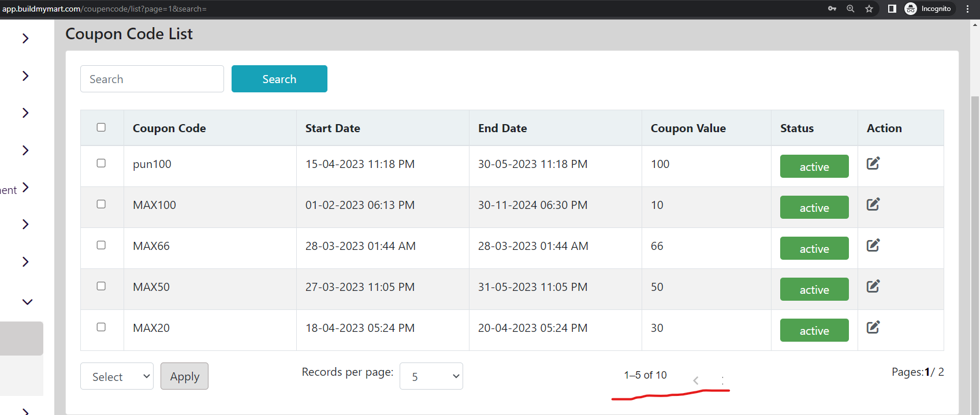Image resolution: width=980 pixels, height=415 pixels.
Task: Click edit pencil for MAX50 coupon
Action: [873, 286]
